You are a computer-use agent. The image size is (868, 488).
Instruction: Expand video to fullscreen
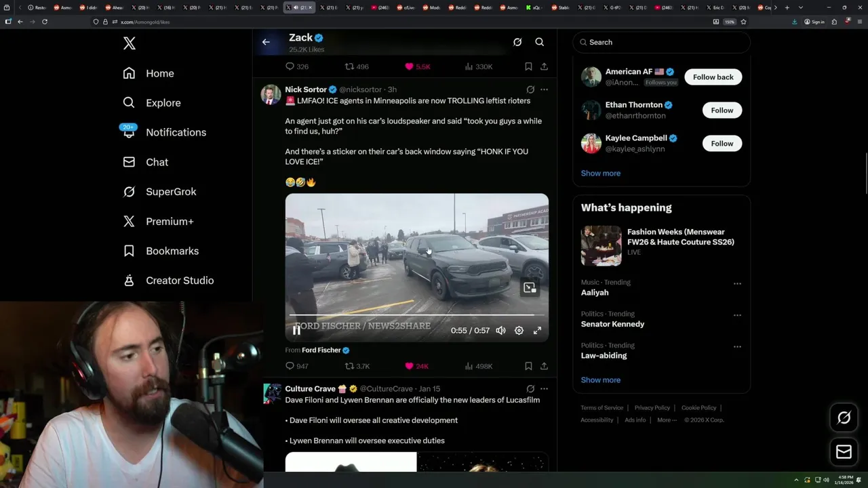(x=537, y=330)
